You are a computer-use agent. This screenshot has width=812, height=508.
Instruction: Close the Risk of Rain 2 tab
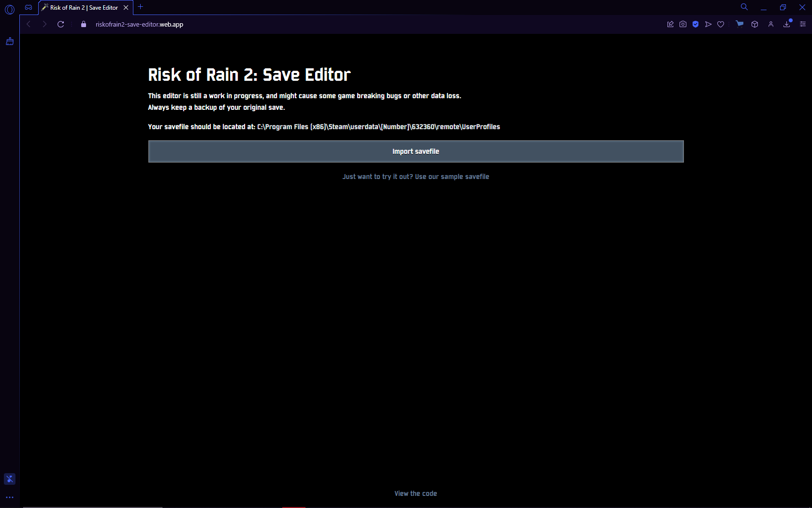click(x=126, y=8)
